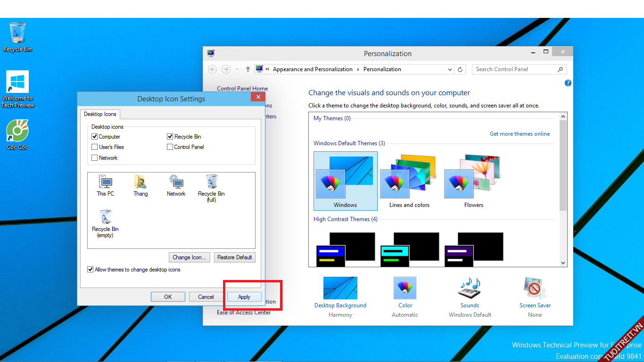Open Get more themes online link

[520, 134]
